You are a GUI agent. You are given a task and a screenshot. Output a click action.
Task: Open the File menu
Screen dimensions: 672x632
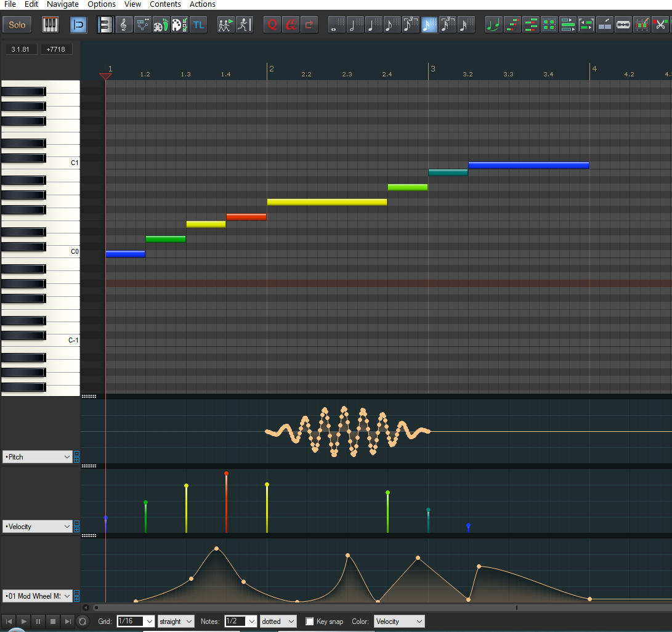point(10,4)
